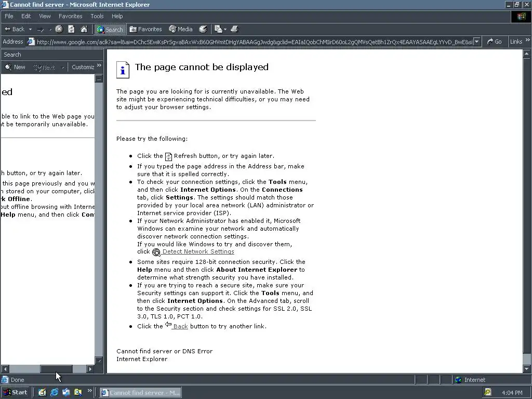Click the Windows logo throbber icon

click(521, 16)
